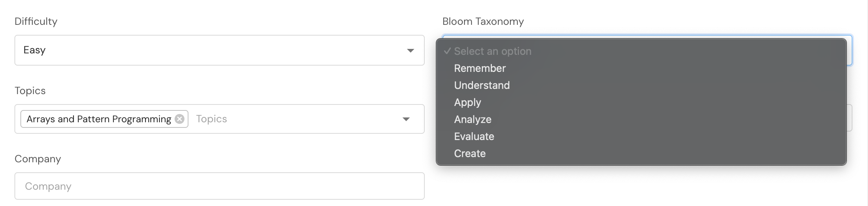Expand the Topics dropdown arrow
868x206 pixels.
click(x=406, y=119)
